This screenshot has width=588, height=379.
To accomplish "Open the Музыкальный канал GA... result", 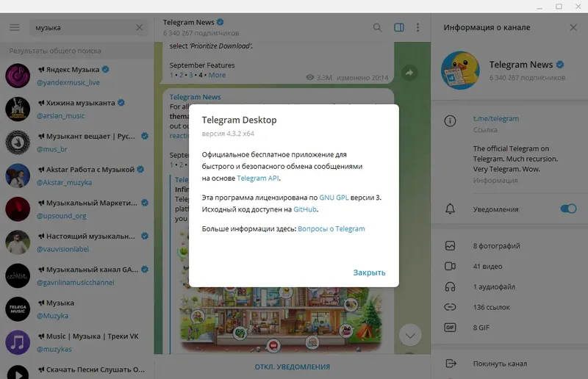I will [x=77, y=276].
